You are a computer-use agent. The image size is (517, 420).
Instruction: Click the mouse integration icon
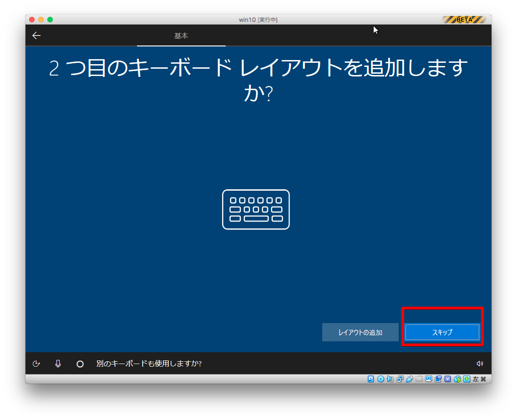457,379
